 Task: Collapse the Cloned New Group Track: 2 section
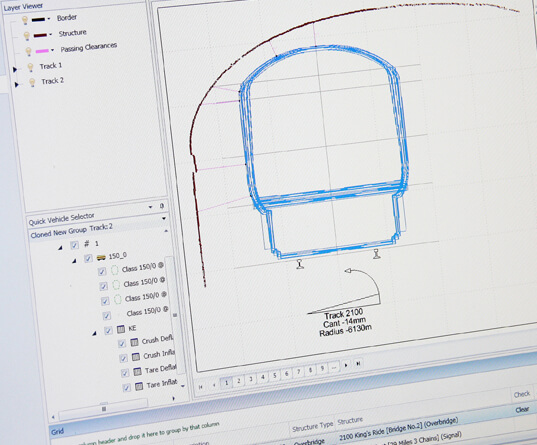click(x=166, y=231)
